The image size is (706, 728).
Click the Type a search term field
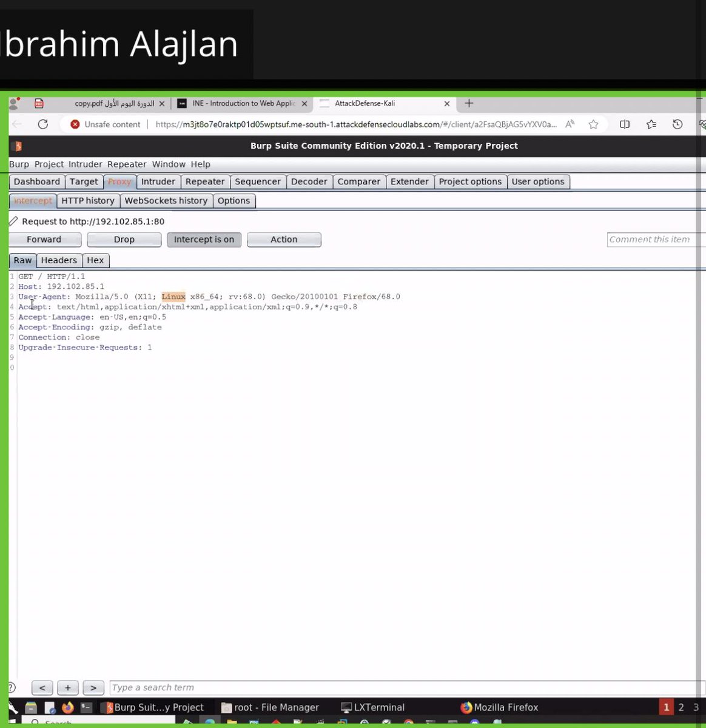407,688
